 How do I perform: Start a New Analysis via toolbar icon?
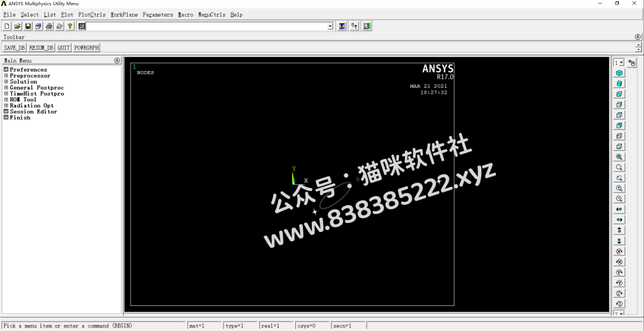click(x=7, y=26)
